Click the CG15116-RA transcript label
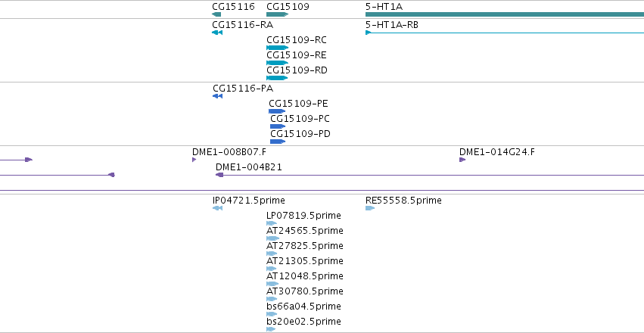The height and width of the screenshot is (333, 644). coord(243,25)
